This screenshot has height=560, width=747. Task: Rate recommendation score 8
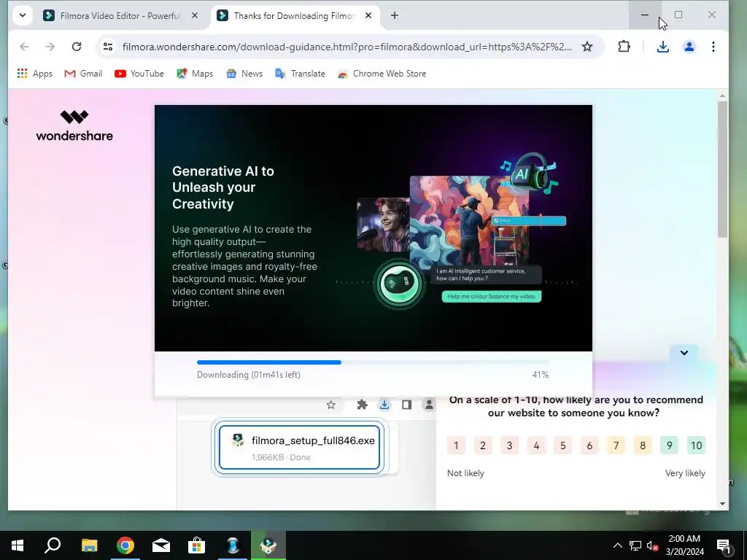[x=643, y=446]
